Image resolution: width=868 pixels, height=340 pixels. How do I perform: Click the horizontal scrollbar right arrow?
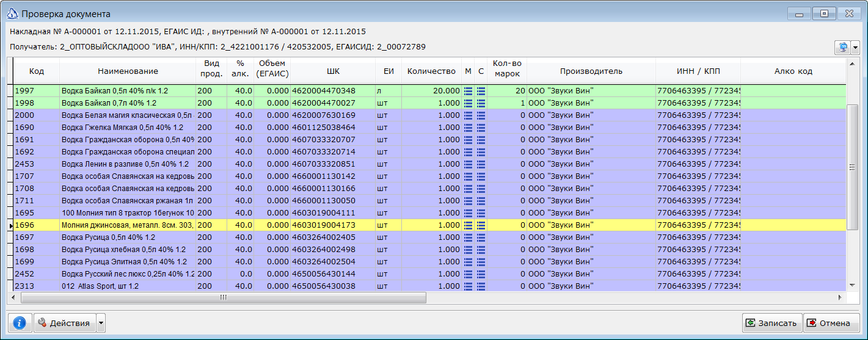click(x=840, y=297)
